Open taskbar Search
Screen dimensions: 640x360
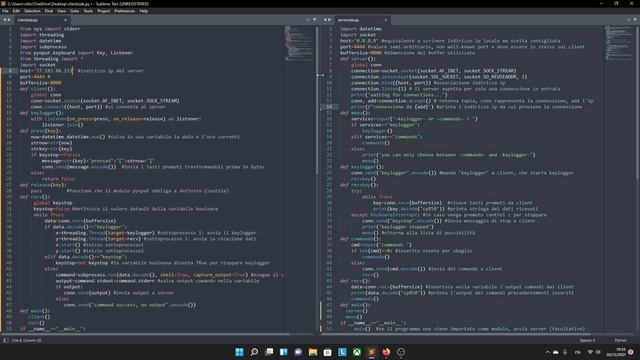[254, 352]
